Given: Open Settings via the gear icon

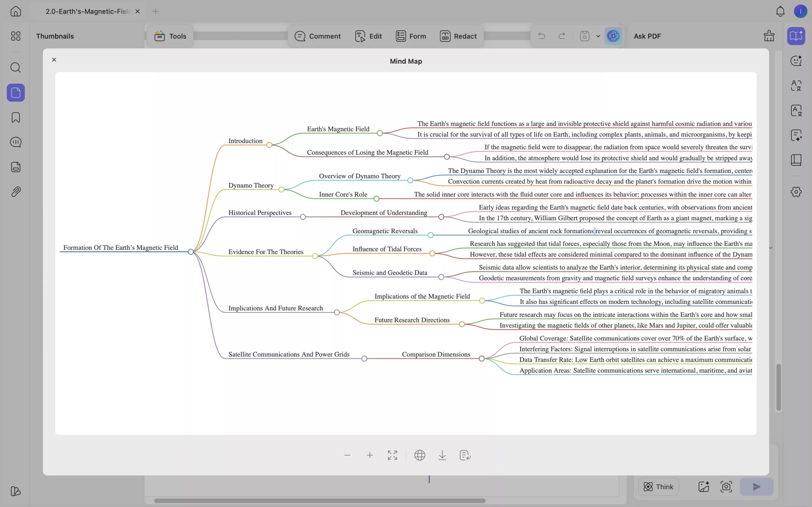Looking at the screenshot, I should [796, 191].
